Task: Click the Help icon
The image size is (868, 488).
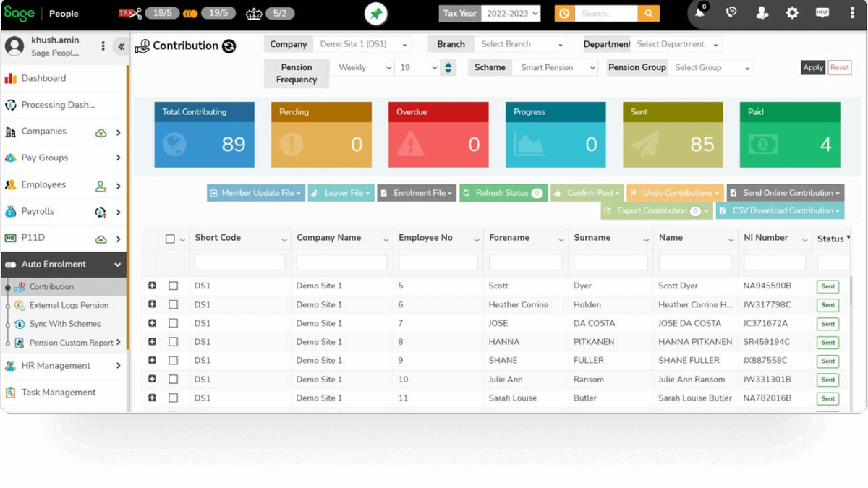Action: [x=822, y=12]
